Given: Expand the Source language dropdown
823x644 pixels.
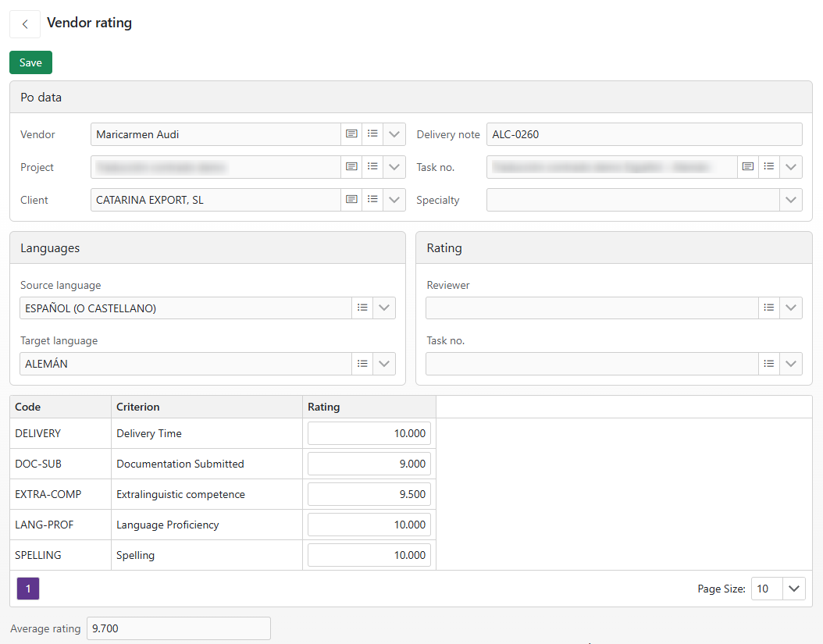Looking at the screenshot, I should [384, 308].
